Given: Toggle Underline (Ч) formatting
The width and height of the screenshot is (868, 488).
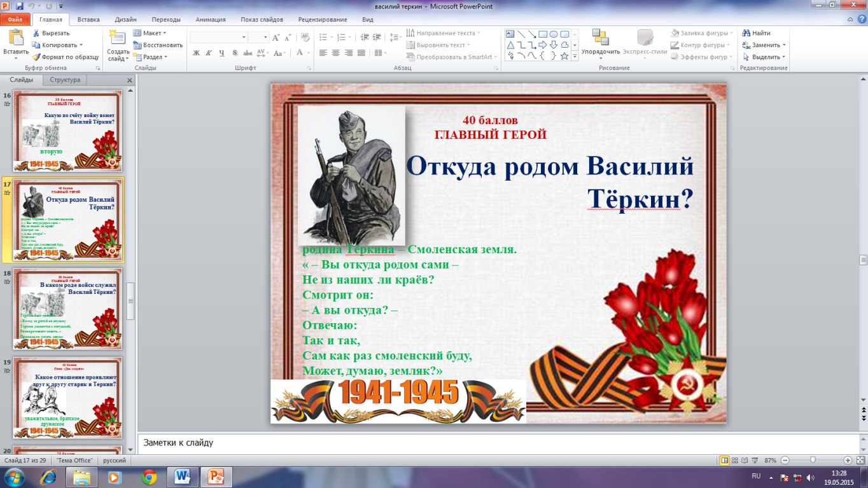Looking at the screenshot, I should 221,53.
